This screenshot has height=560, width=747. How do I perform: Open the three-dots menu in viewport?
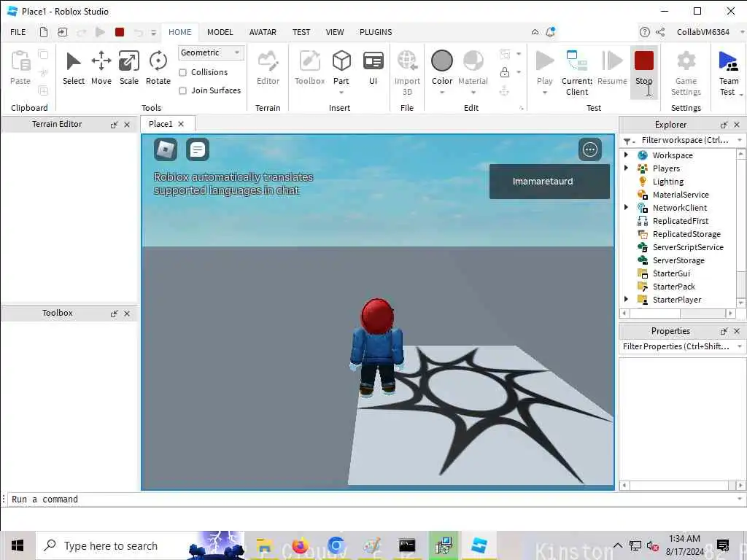(589, 149)
